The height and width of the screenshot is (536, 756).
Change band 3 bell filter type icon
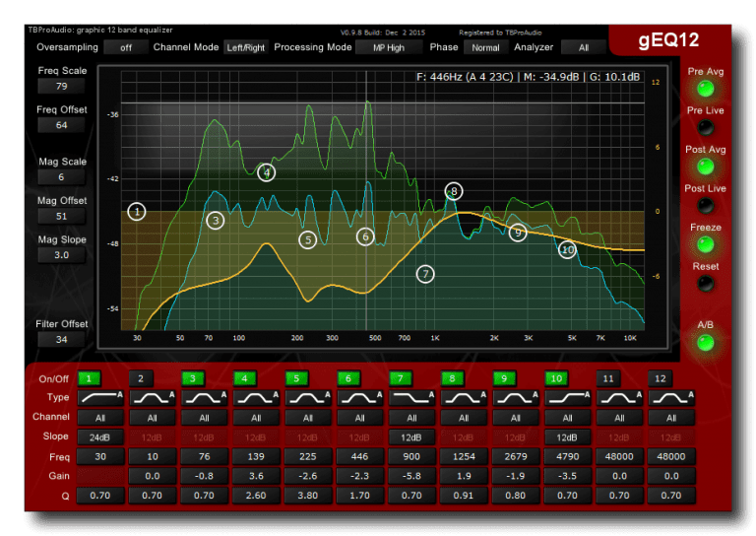pos(204,398)
